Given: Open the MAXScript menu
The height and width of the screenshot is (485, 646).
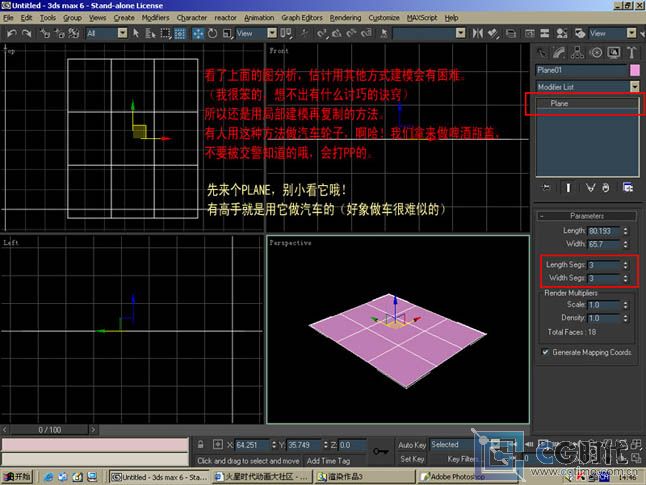Looking at the screenshot, I should [x=422, y=18].
